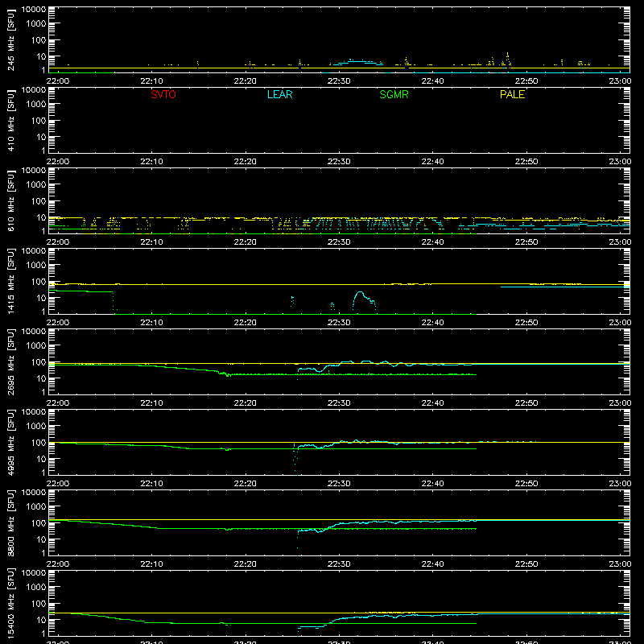Click 22:30 tick label below 245 MHz plot
Image resolution: width=644 pixels, height=644 pixels.
tap(339, 81)
